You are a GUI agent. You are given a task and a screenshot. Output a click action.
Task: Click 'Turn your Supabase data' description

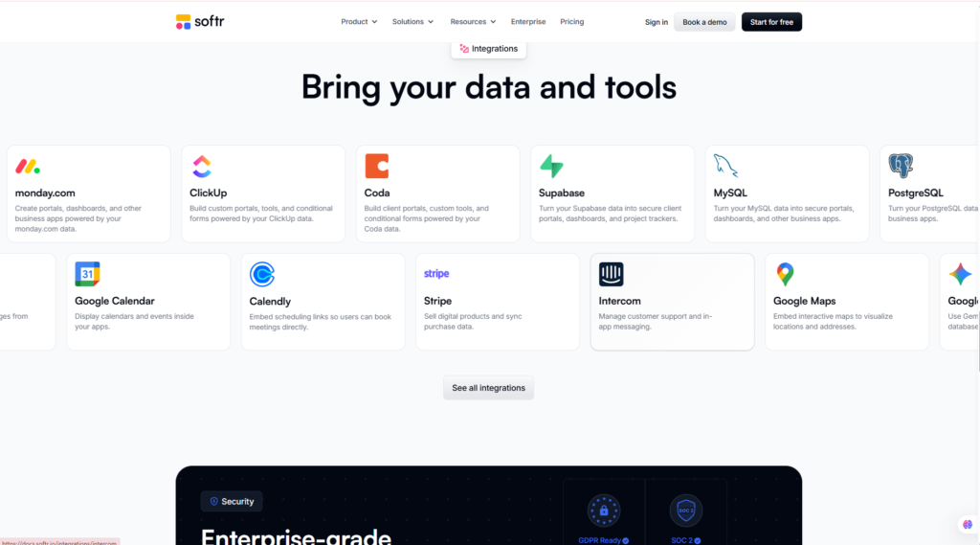click(610, 214)
